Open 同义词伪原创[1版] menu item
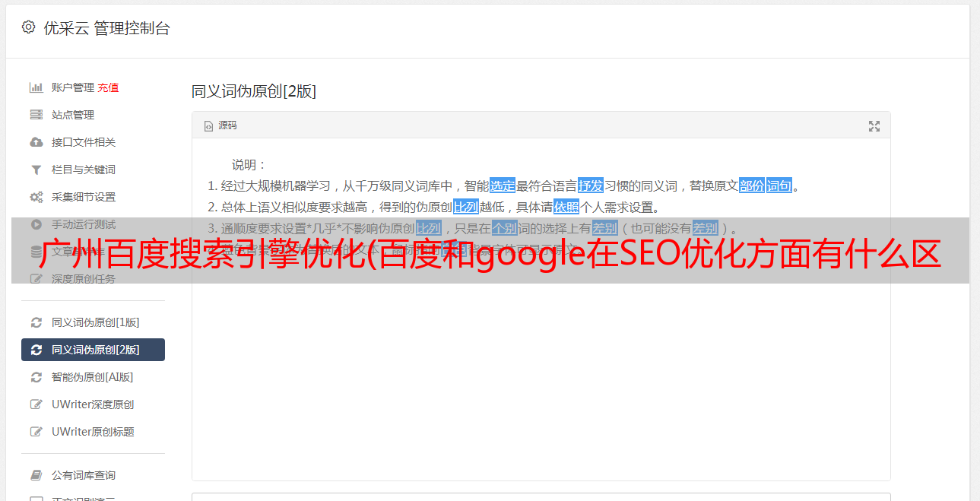 click(x=93, y=322)
